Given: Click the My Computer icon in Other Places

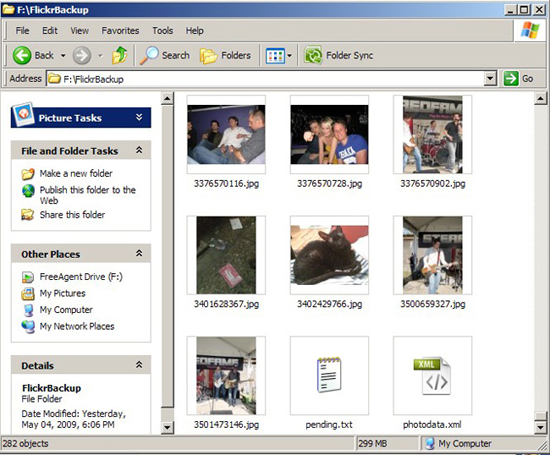Looking at the screenshot, I should coord(28,310).
